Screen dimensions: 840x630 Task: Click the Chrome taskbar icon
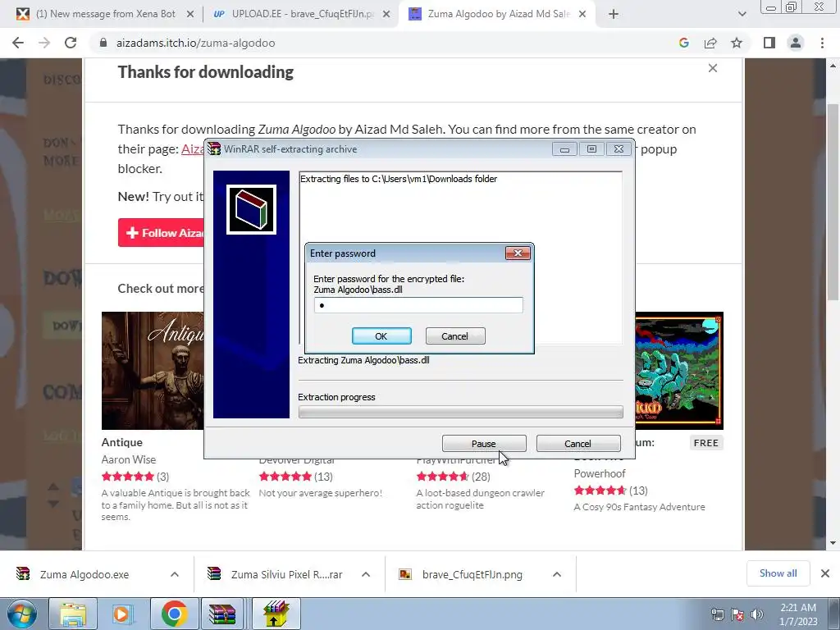174,614
